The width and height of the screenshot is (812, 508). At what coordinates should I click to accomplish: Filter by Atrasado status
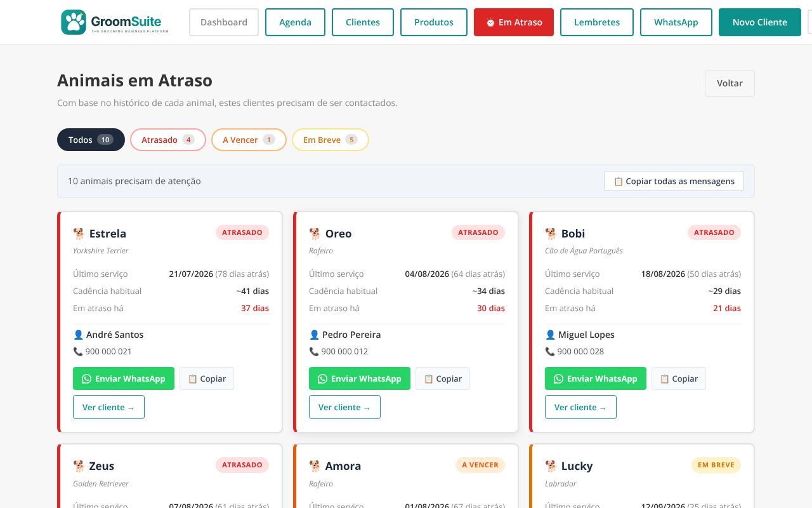(x=168, y=140)
